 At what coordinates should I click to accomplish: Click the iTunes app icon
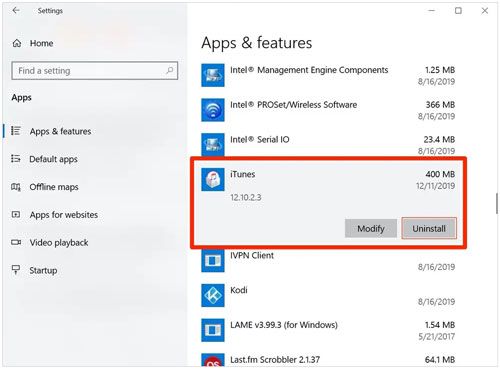point(213,179)
